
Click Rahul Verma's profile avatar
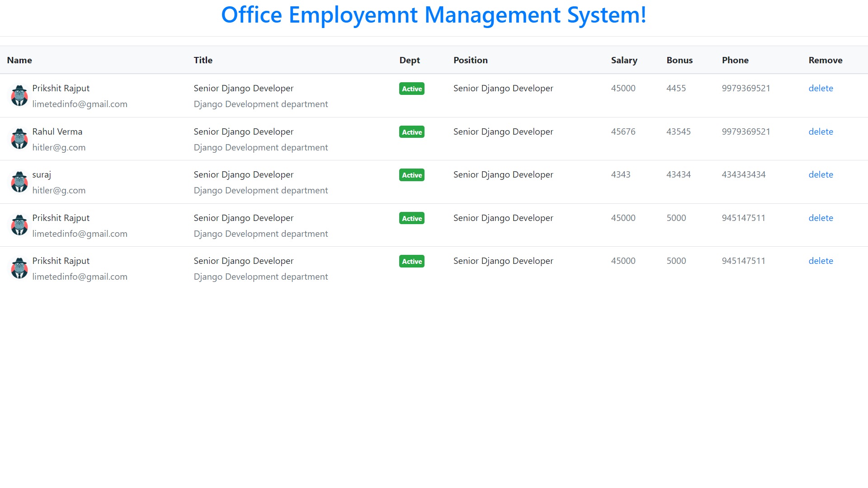(19, 139)
